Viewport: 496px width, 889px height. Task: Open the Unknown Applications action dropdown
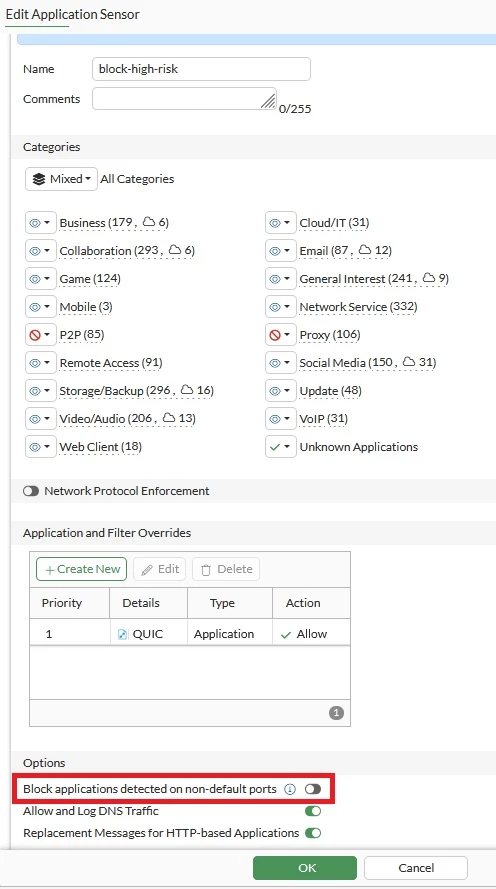click(281, 447)
